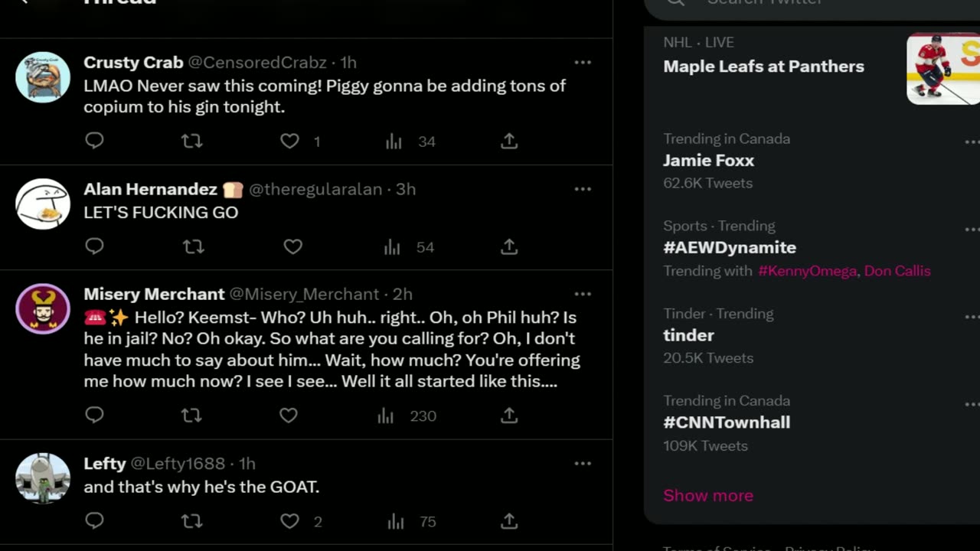This screenshot has width=980, height=551.
Task: Open more options on Misery Merchant's tweet
Action: 583,294
